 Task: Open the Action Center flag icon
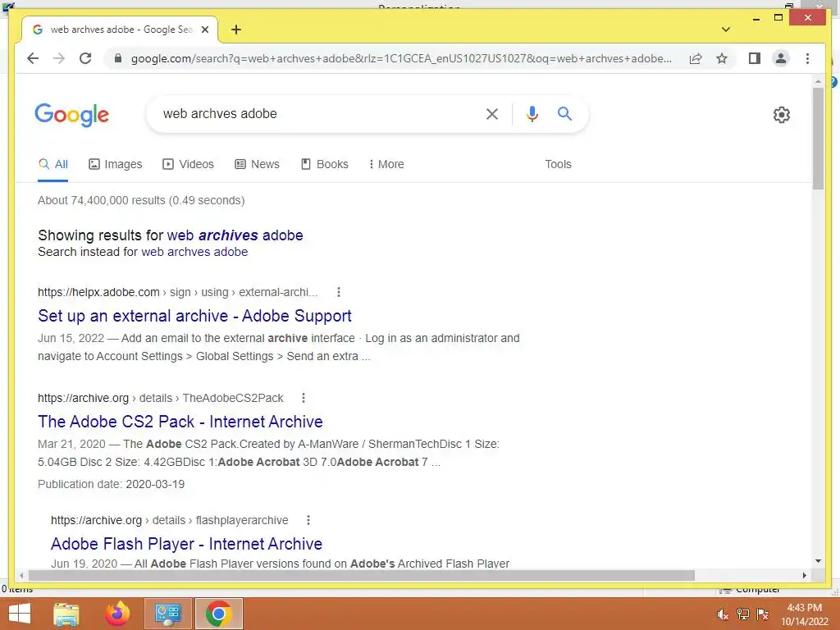click(763, 614)
